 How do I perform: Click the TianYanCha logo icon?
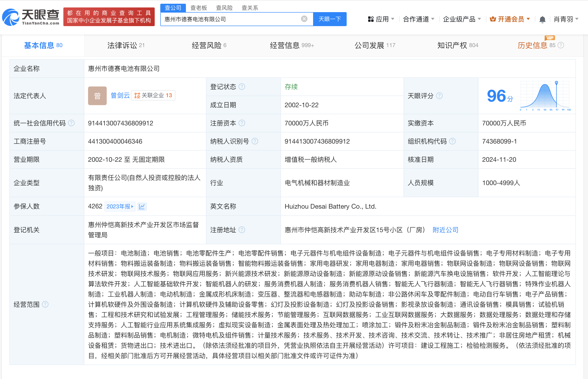(x=11, y=17)
